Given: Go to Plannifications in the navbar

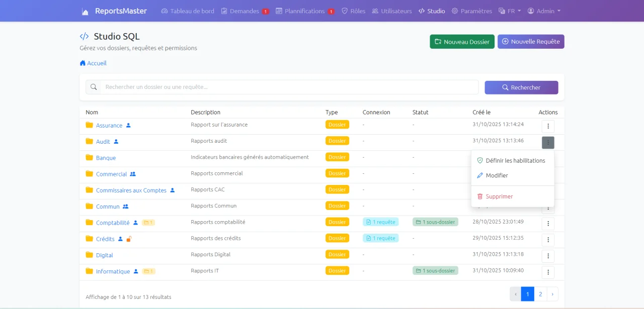Looking at the screenshot, I should (305, 11).
